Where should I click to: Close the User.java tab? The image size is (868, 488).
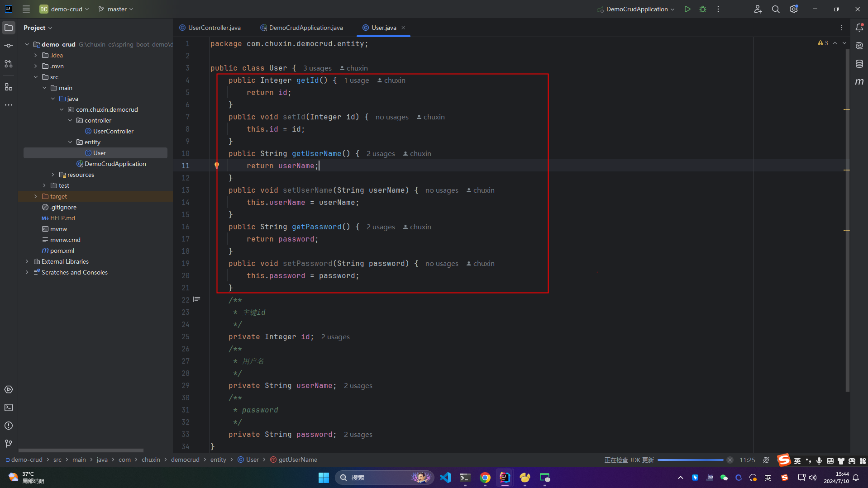coord(403,28)
